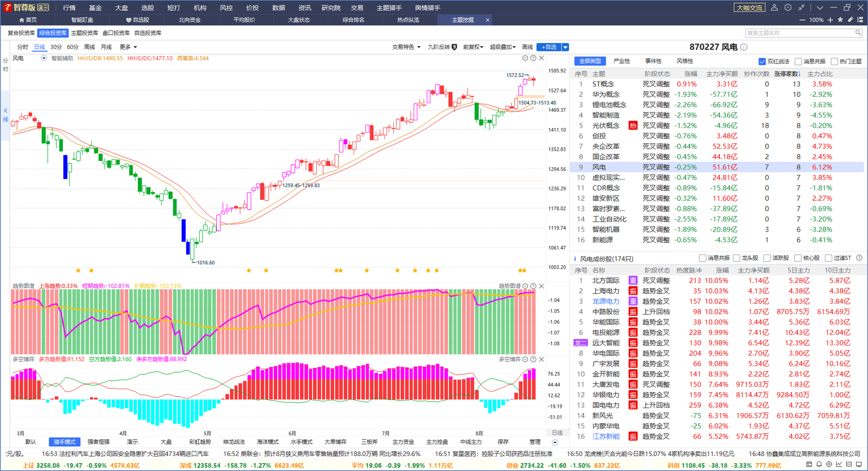
Task: Select the 产业性 filter button
Action: click(621, 61)
